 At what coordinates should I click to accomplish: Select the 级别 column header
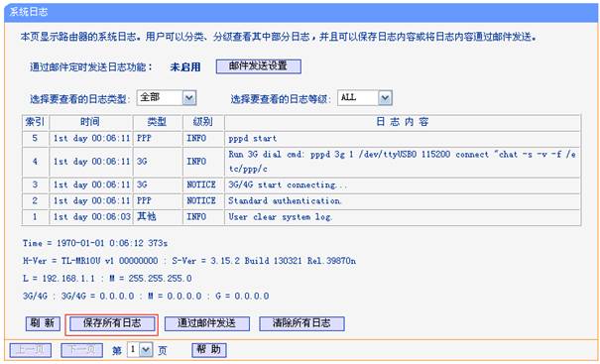point(203,122)
